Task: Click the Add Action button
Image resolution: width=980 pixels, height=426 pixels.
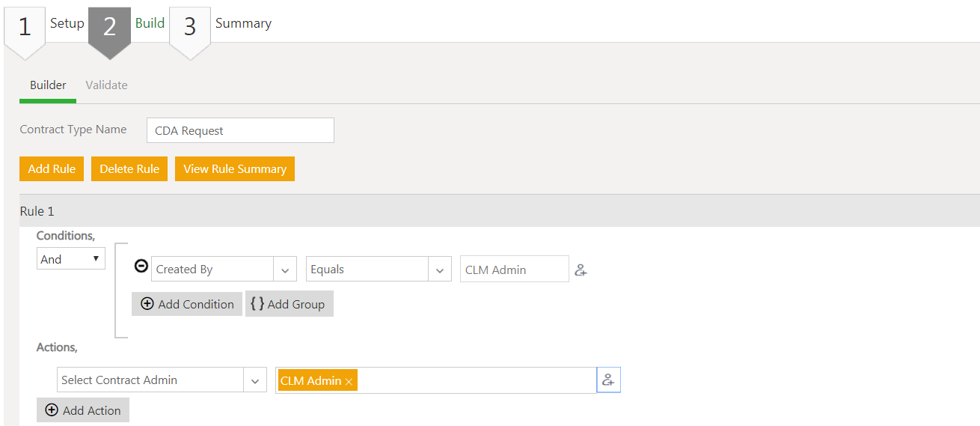Action: 83,410
